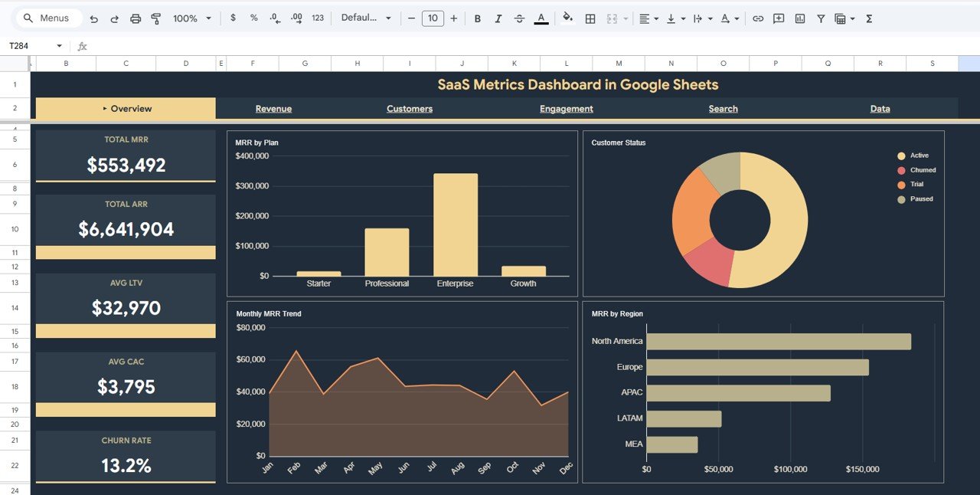
Task: Create a filter with the funnel icon
Action: 820,18
